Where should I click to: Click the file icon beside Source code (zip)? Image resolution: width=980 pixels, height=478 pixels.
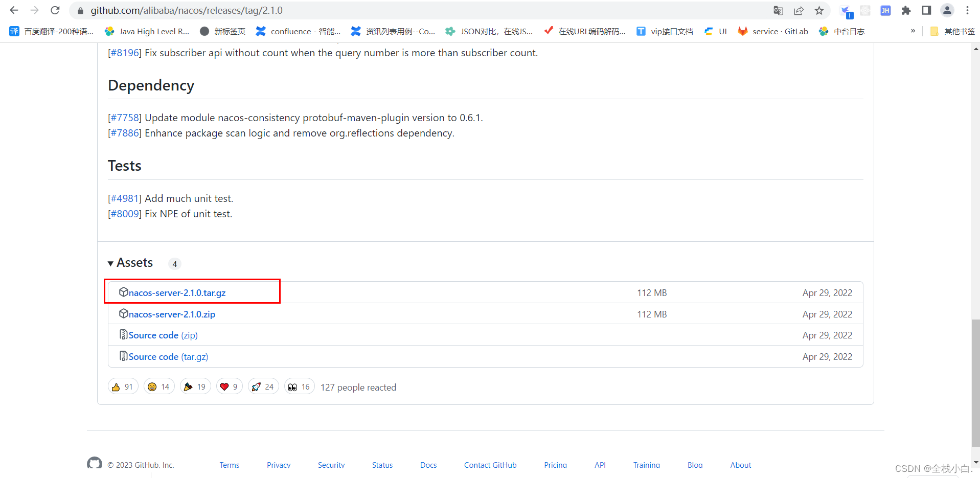coord(123,334)
